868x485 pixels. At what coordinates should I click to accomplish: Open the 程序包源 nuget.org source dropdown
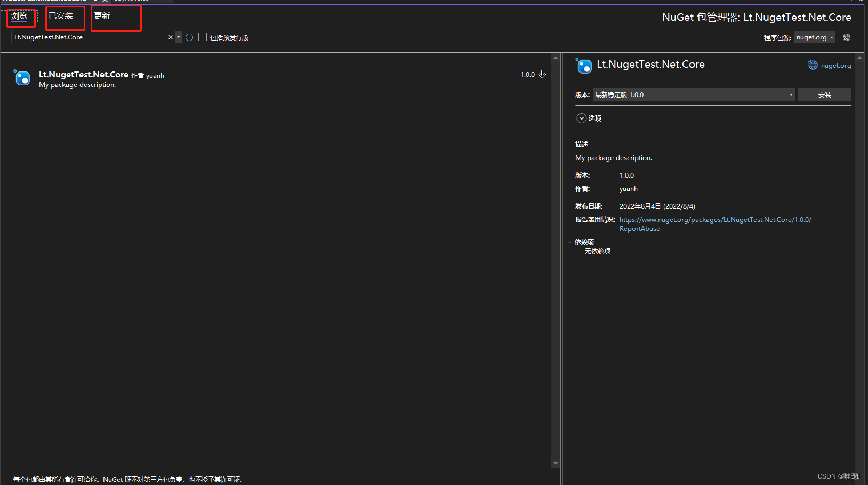tap(815, 37)
